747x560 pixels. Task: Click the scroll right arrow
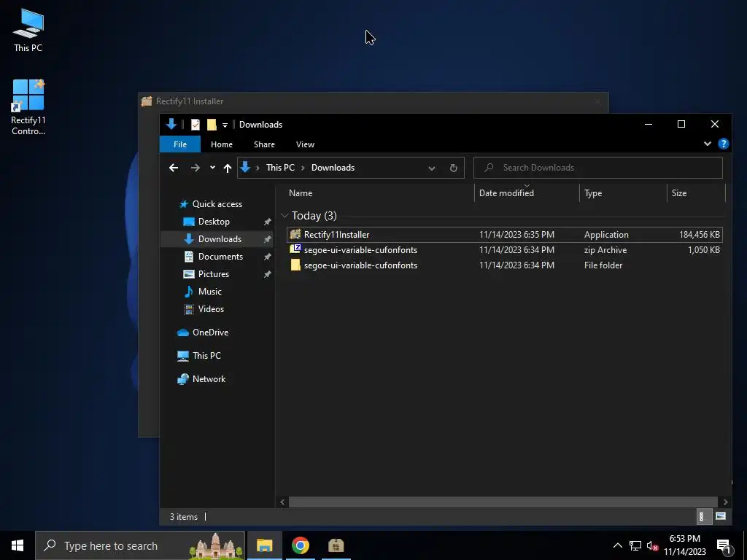(725, 502)
